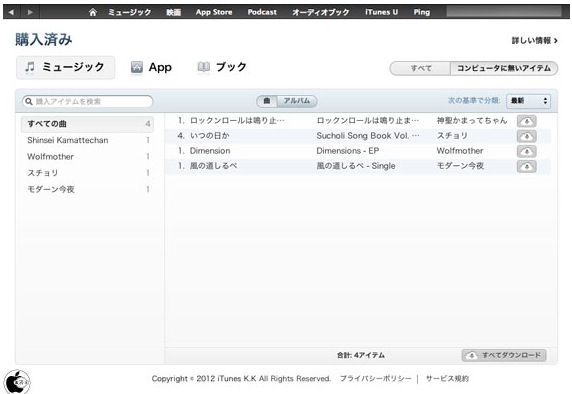This screenshot has height=394, width=572.
Task: Select the ブック purchased tab
Action: [222, 67]
